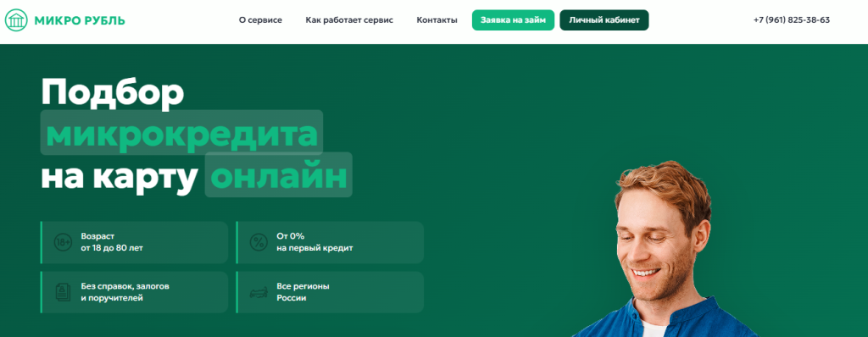868x337 pixels.
Task: Select the От 0% на первый кредит text
Action: (x=314, y=242)
